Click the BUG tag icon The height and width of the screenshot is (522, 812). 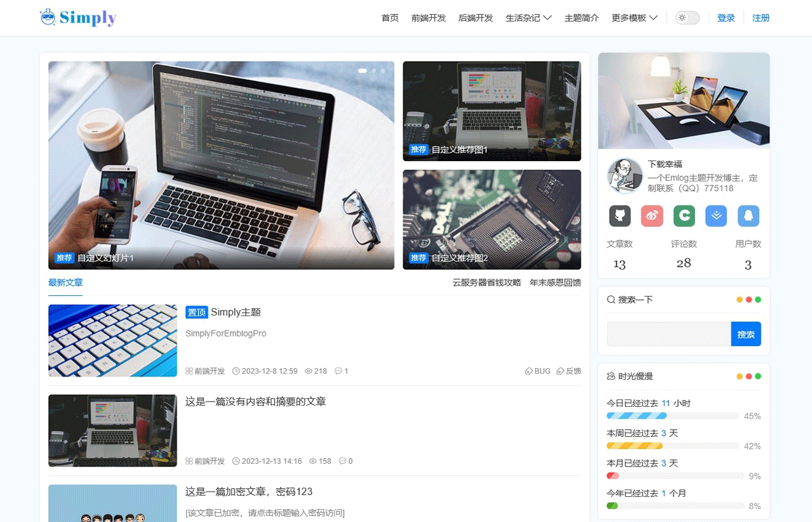pos(528,371)
